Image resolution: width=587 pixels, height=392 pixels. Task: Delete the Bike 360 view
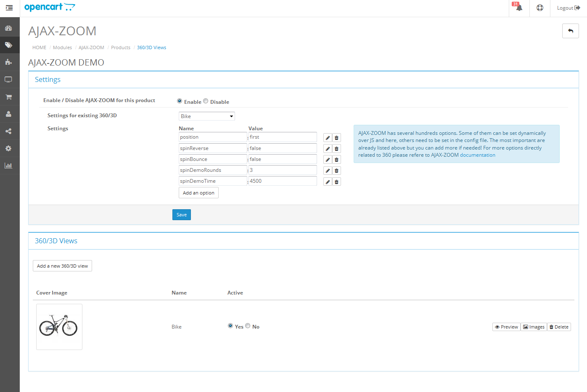click(x=559, y=327)
